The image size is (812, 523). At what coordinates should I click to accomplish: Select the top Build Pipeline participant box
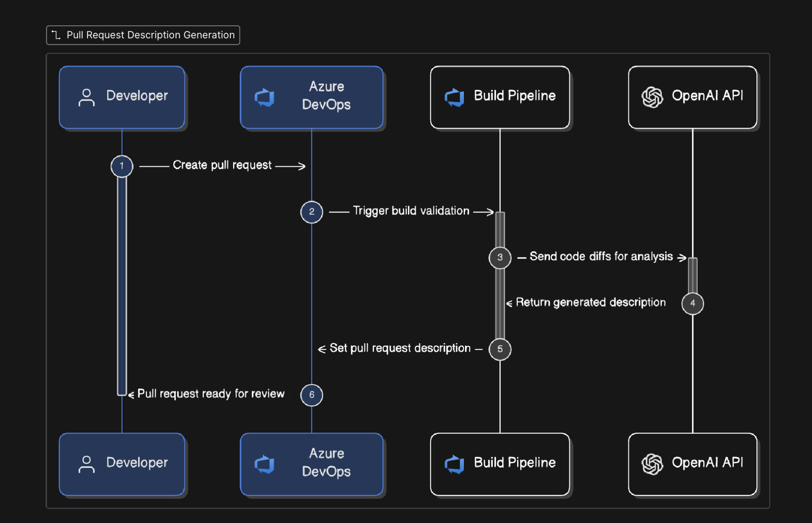point(500,97)
